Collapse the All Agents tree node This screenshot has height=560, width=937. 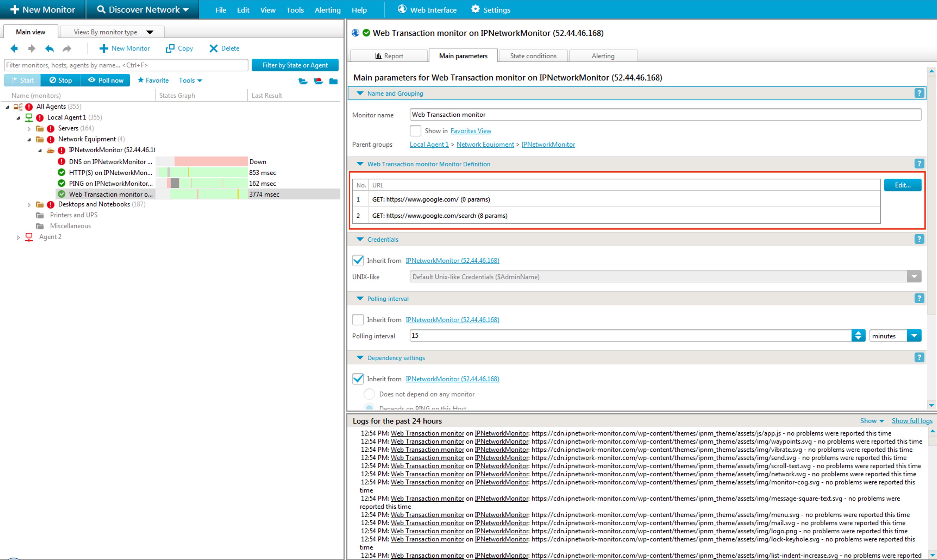7,107
